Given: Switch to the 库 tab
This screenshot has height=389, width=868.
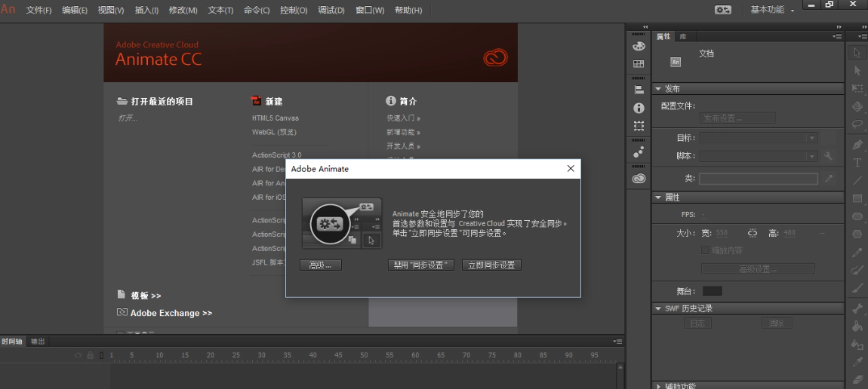Looking at the screenshot, I should [683, 36].
